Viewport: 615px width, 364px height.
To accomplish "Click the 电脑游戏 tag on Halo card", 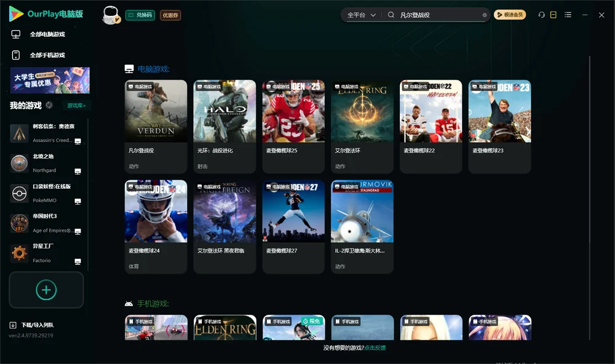I will [209, 87].
